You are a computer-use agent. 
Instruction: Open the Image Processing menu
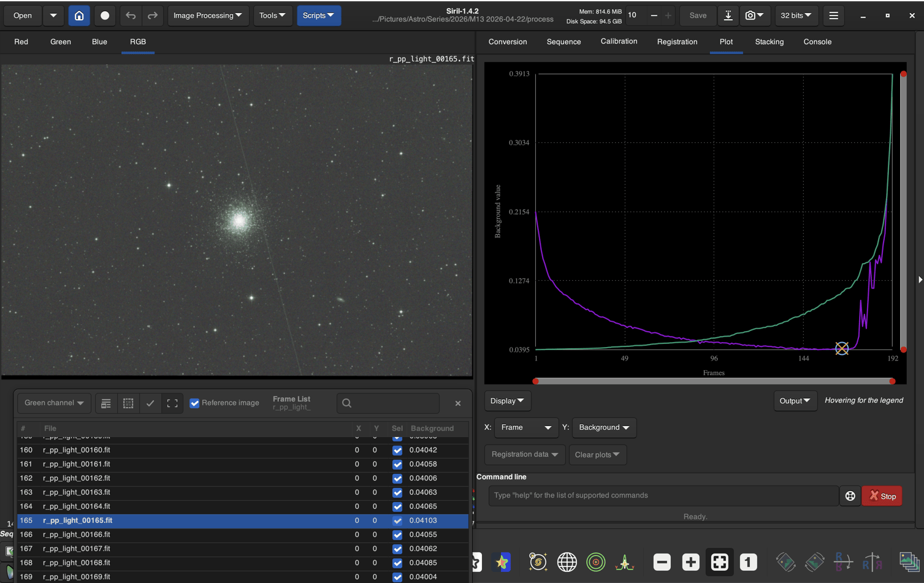point(207,15)
